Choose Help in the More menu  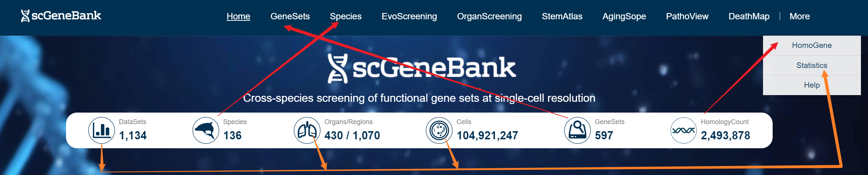point(812,85)
